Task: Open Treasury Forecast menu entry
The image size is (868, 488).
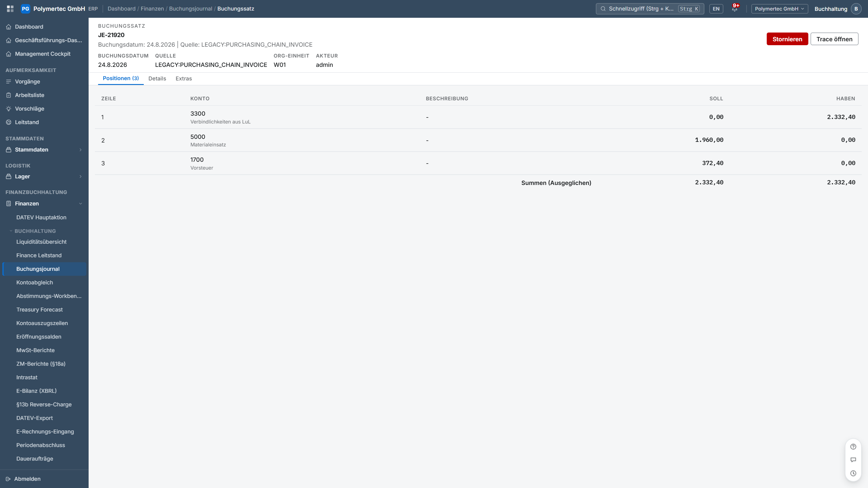Action: [44, 309]
